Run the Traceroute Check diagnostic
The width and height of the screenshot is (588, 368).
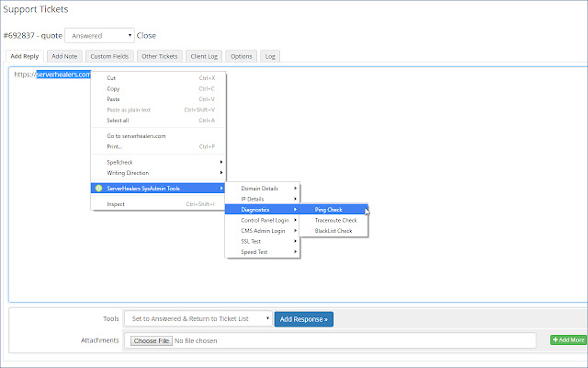click(x=334, y=220)
